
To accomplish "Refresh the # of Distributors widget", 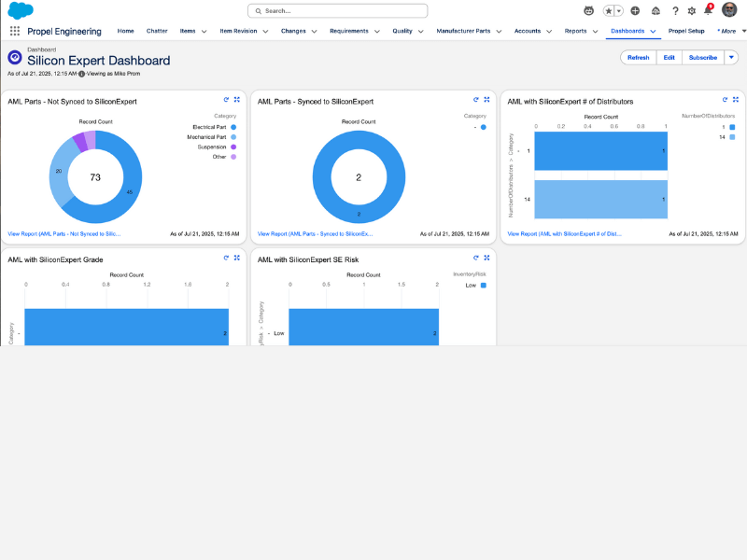I will (726, 100).
